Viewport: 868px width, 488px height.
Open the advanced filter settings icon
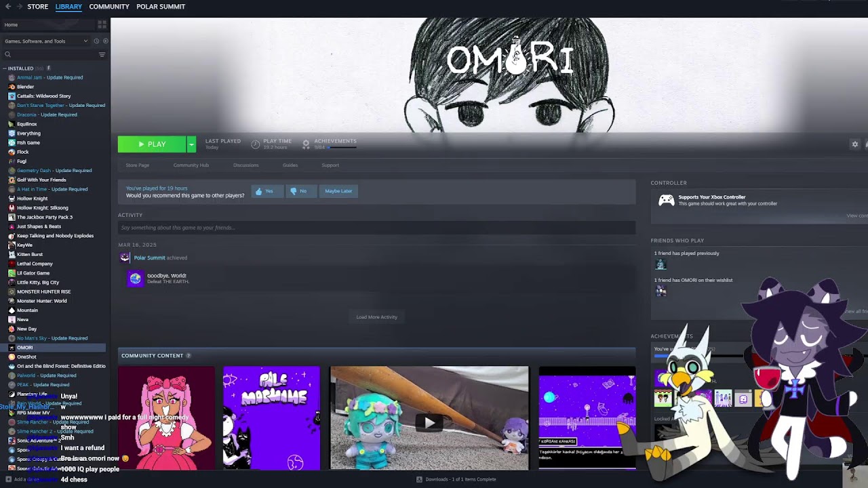[102, 54]
